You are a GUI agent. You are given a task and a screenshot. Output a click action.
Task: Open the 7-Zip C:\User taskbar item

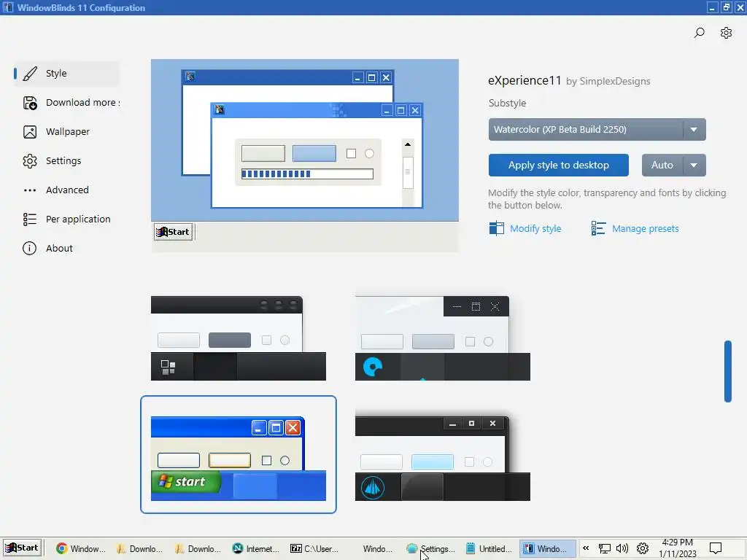314,548
